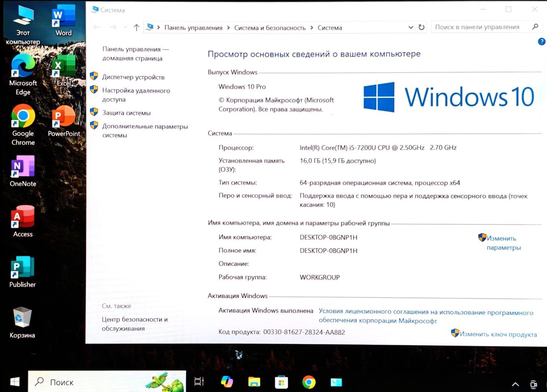Screen dimensions: 547x392
Task: Open Task View on the taskbar
Action: (199, 382)
